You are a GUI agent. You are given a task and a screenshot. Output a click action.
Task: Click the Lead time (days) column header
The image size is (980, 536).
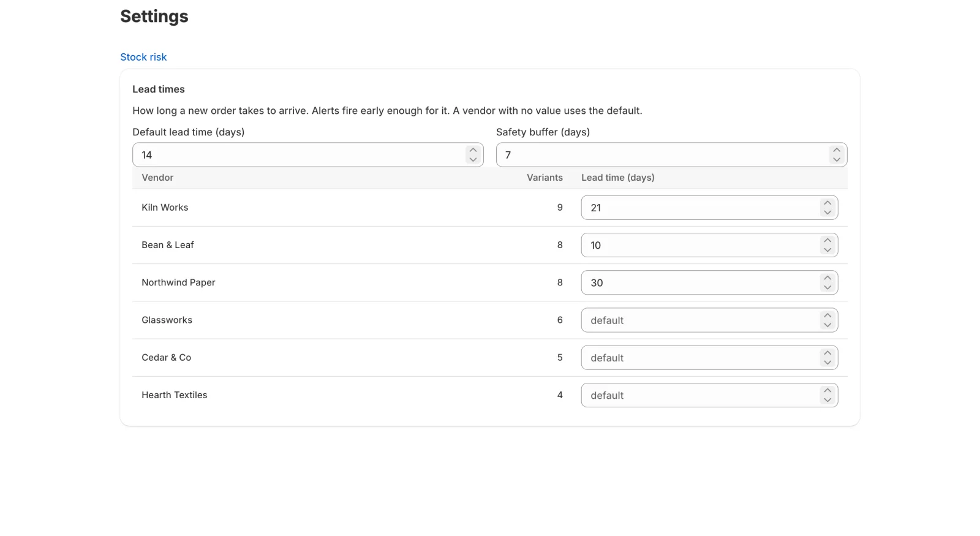(x=617, y=178)
